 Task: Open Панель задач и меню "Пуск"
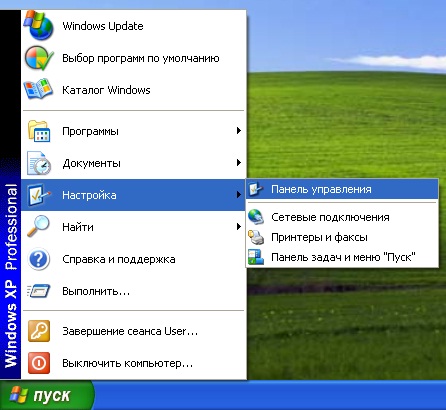pyautogui.click(x=342, y=257)
